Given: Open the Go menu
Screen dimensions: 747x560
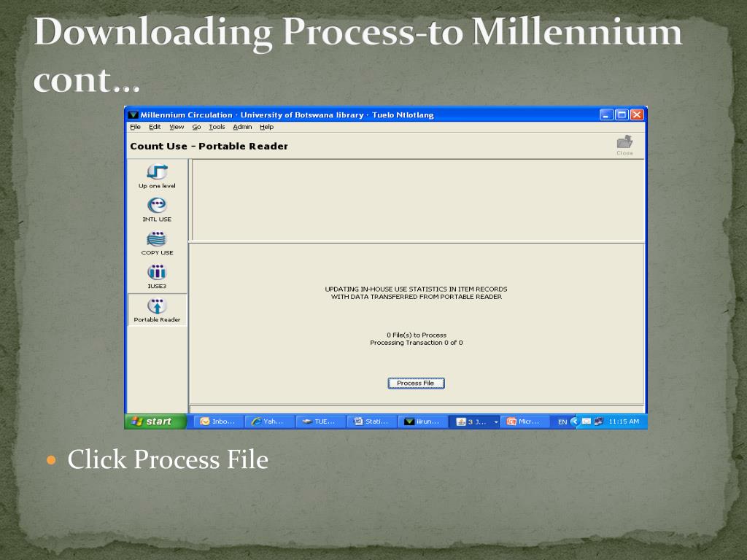Looking at the screenshot, I should [x=196, y=127].
